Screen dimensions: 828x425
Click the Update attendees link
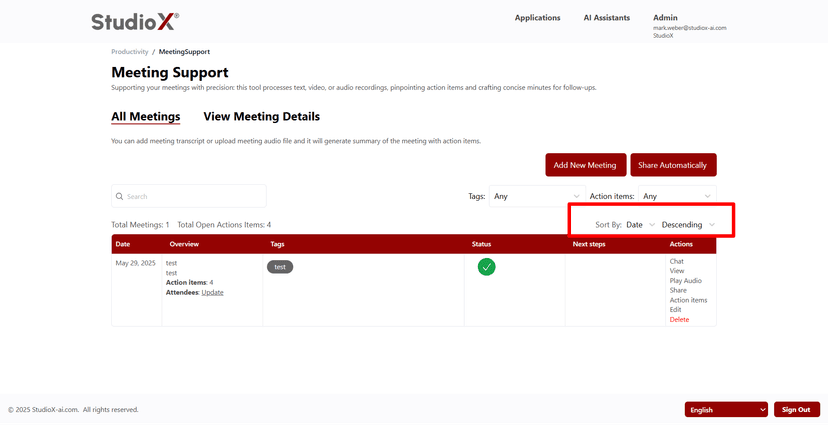pos(212,292)
